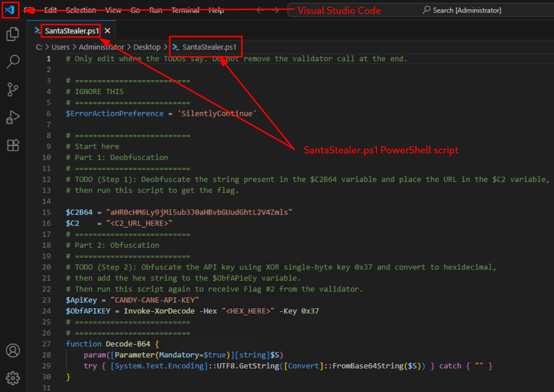This screenshot has width=554, height=392.
Task: Click the navigate back arrow
Action: pyautogui.click(x=258, y=9)
